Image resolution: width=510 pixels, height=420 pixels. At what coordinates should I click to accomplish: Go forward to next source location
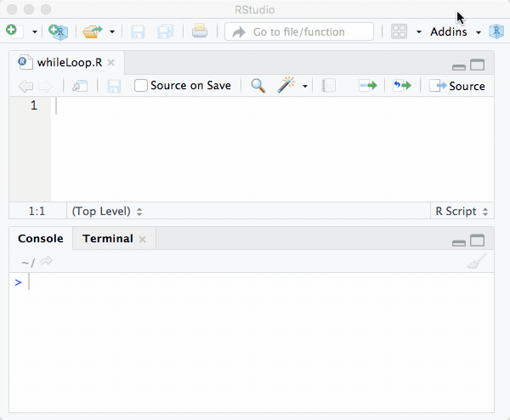pos(45,86)
